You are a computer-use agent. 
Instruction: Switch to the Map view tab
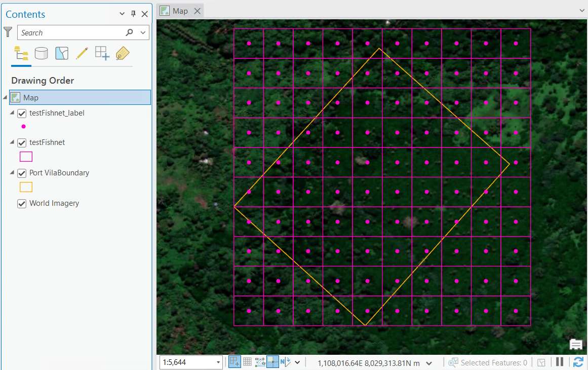tap(180, 10)
